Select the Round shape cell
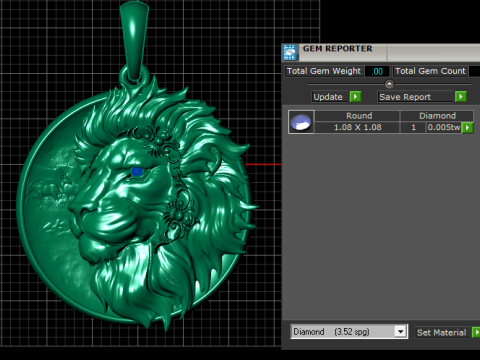The width and height of the screenshot is (480, 360). pos(357,116)
